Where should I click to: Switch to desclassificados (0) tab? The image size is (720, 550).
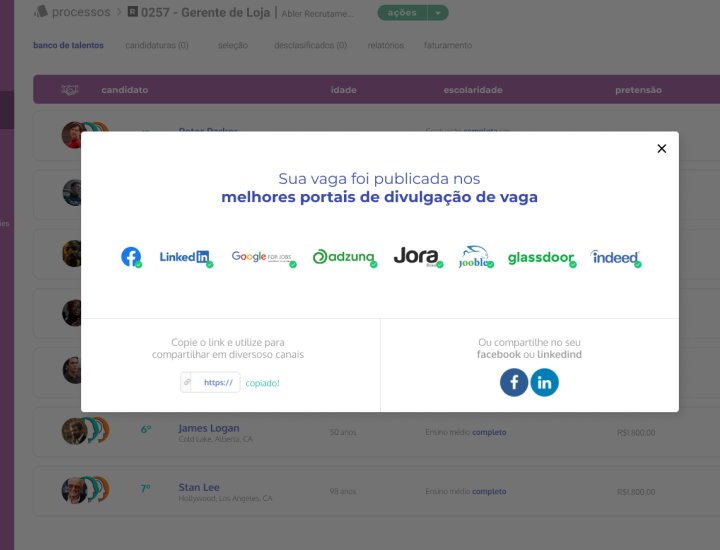coord(310,45)
